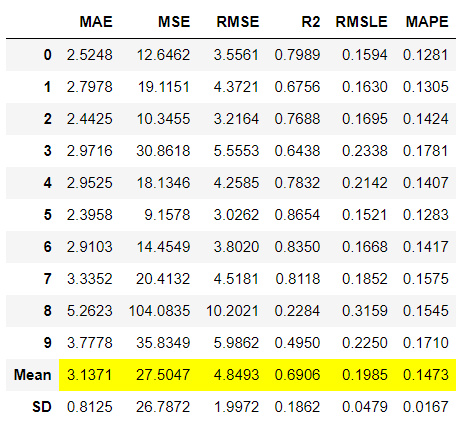Click fold 5 R2 value 0.8654
Viewport: 461px width, 429px height.
click(x=297, y=215)
